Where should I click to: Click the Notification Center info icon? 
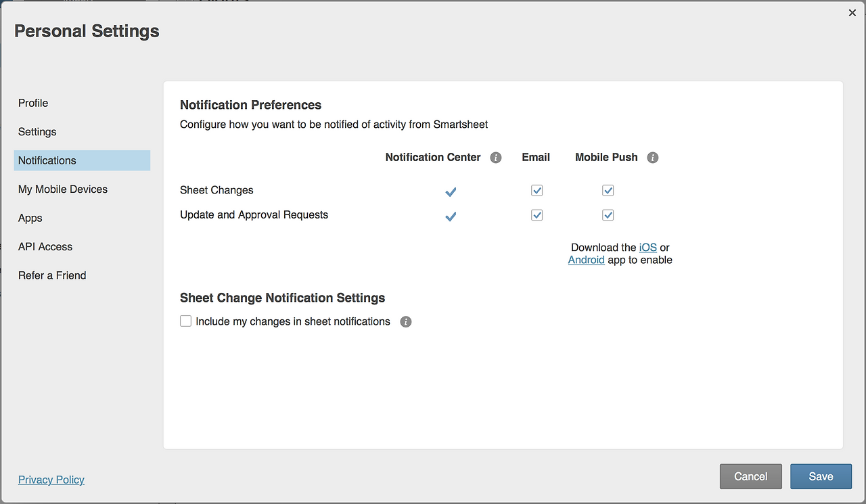pyautogui.click(x=496, y=158)
